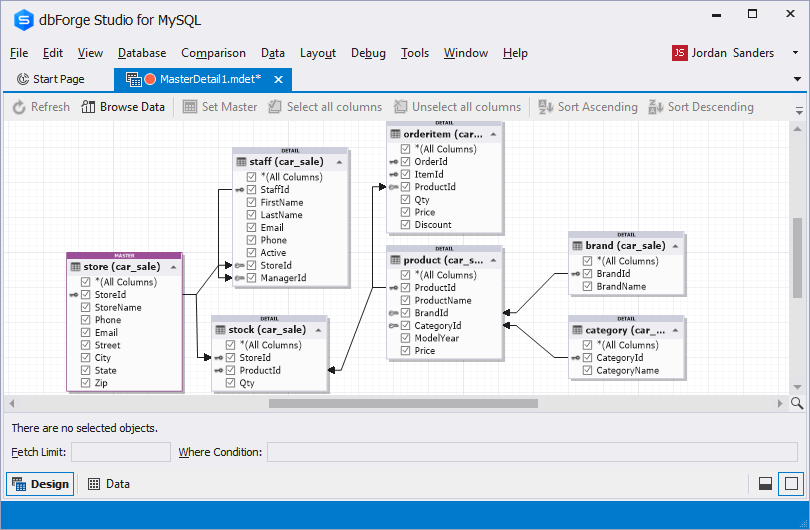Collapse the brand table
Image resolution: width=810 pixels, height=530 pixels.
coord(675,246)
